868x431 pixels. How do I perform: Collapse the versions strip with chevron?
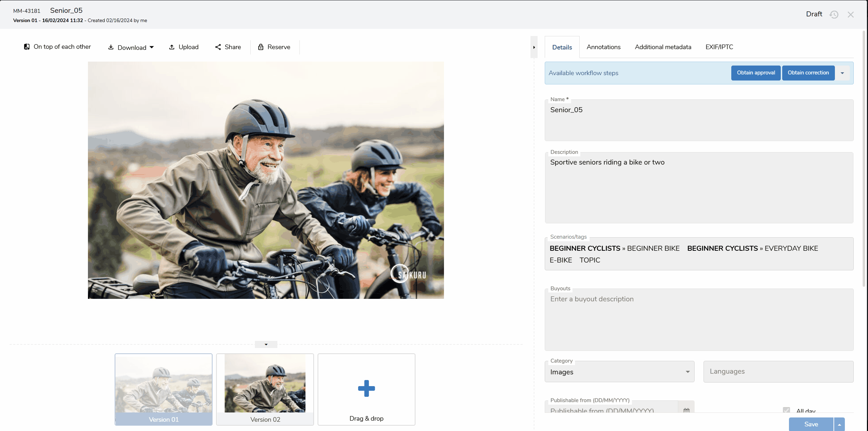click(266, 344)
